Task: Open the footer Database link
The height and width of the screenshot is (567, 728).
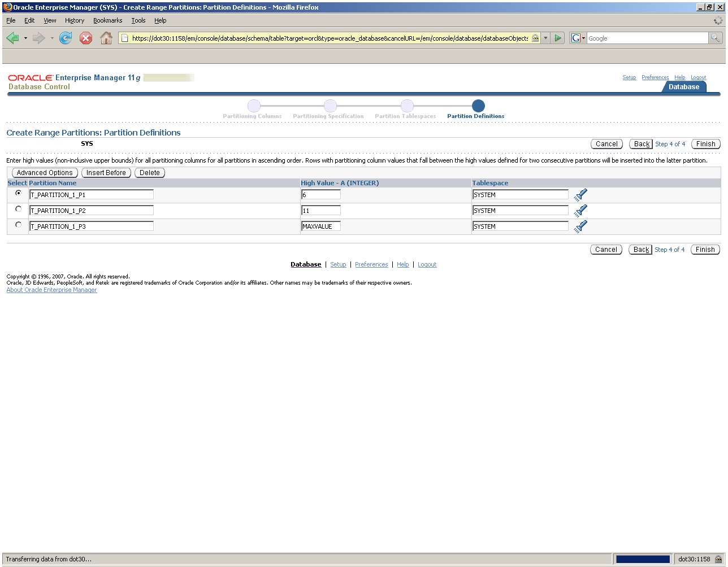Action: (x=306, y=264)
